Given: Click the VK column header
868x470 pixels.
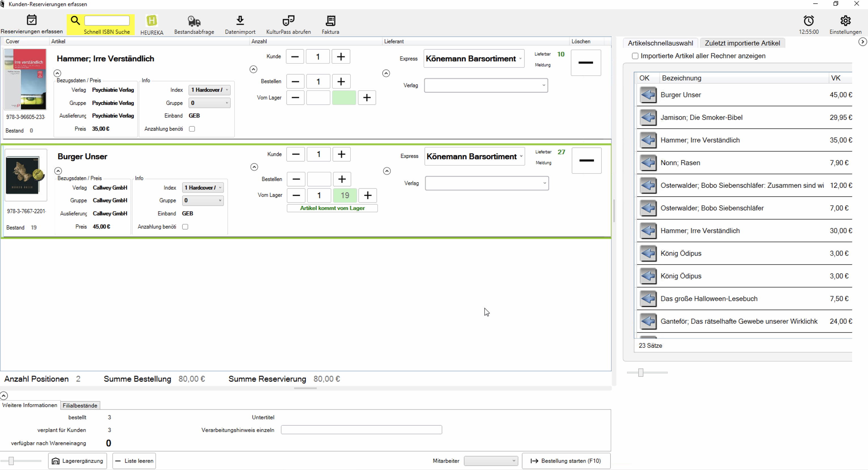Looking at the screenshot, I should (x=840, y=78).
